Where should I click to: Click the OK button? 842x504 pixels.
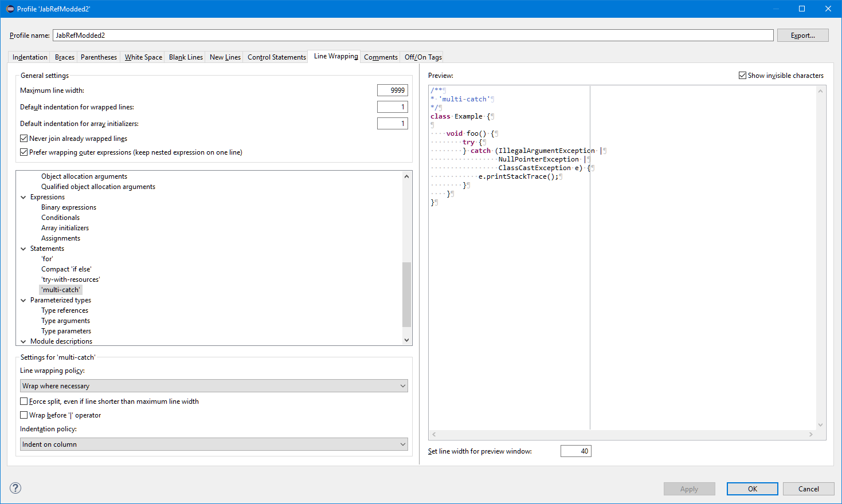(x=753, y=489)
